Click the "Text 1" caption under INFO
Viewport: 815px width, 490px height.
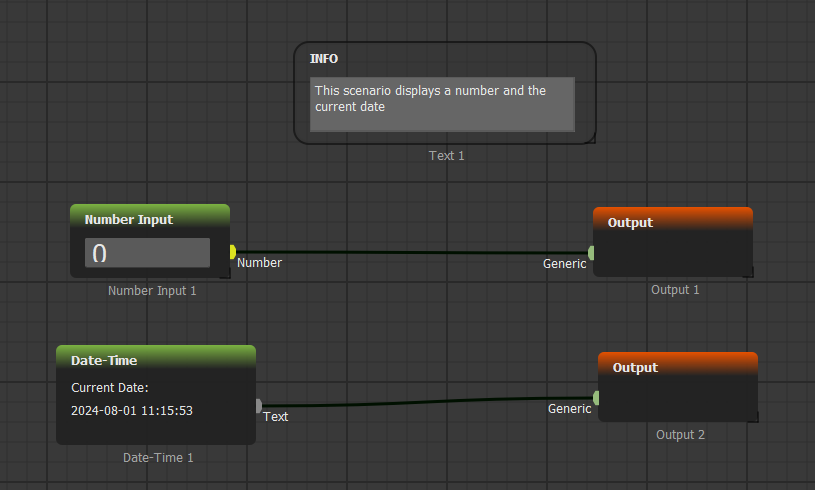click(446, 156)
